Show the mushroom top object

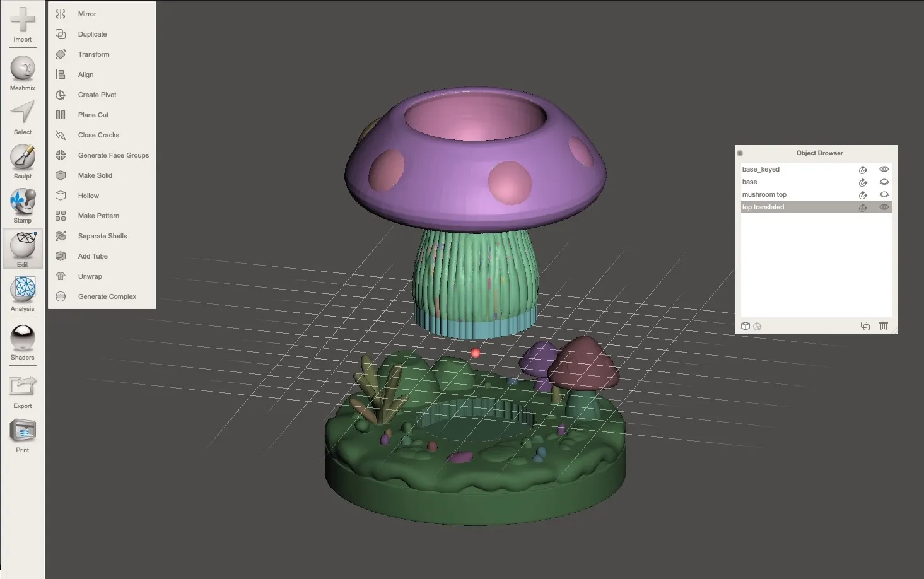[884, 194]
